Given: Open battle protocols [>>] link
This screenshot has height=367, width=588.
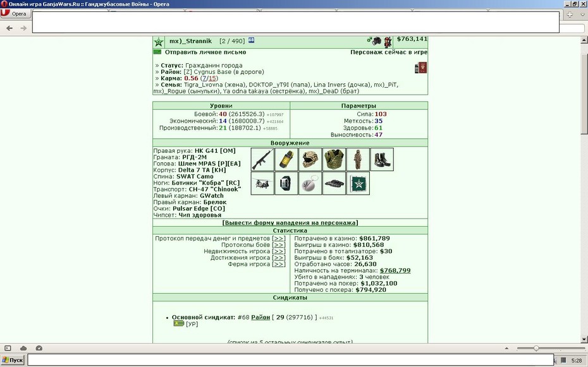Looking at the screenshot, I should (x=279, y=245).
